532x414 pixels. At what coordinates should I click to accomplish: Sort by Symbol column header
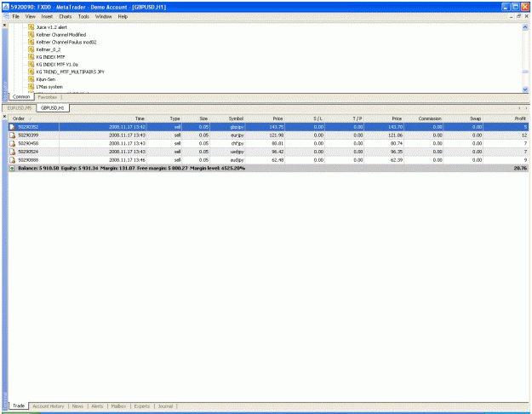[227, 118]
